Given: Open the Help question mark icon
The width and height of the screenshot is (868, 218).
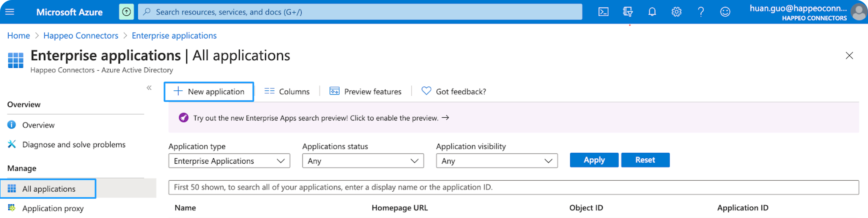Looking at the screenshot, I should click(x=701, y=12).
